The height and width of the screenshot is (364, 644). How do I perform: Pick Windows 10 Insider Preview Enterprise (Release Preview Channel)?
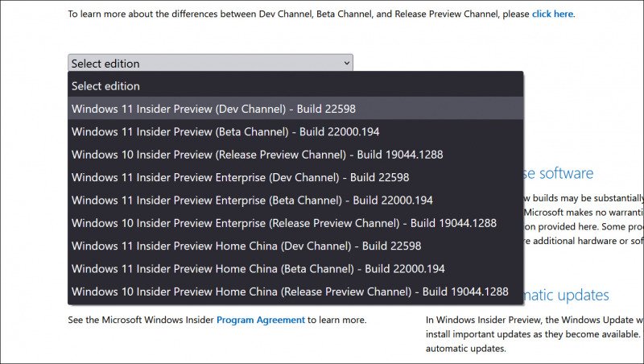coord(295,223)
